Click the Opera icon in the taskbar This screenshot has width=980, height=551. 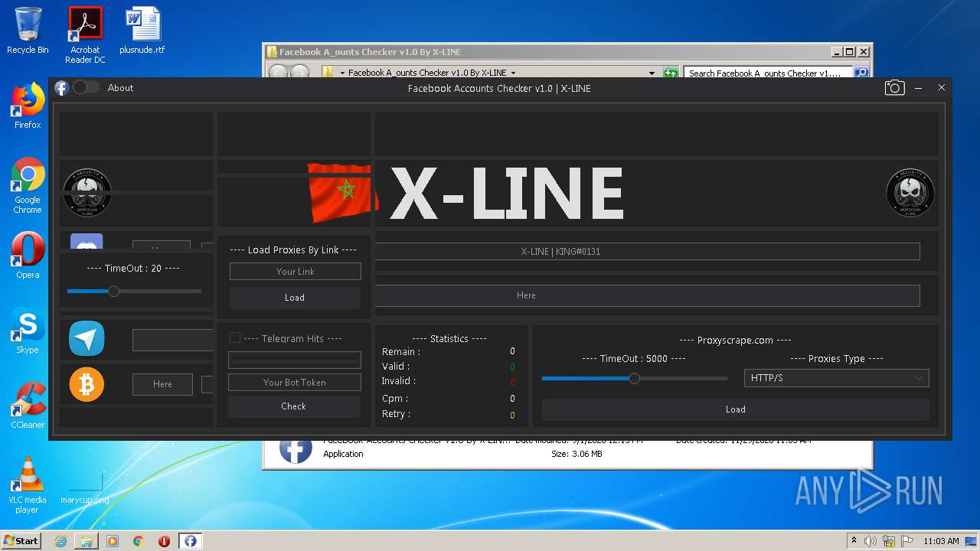click(164, 541)
